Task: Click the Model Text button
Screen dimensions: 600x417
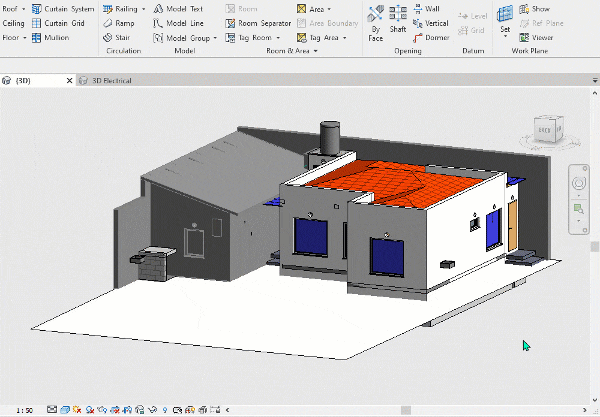Action: pyautogui.click(x=178, y=9)
